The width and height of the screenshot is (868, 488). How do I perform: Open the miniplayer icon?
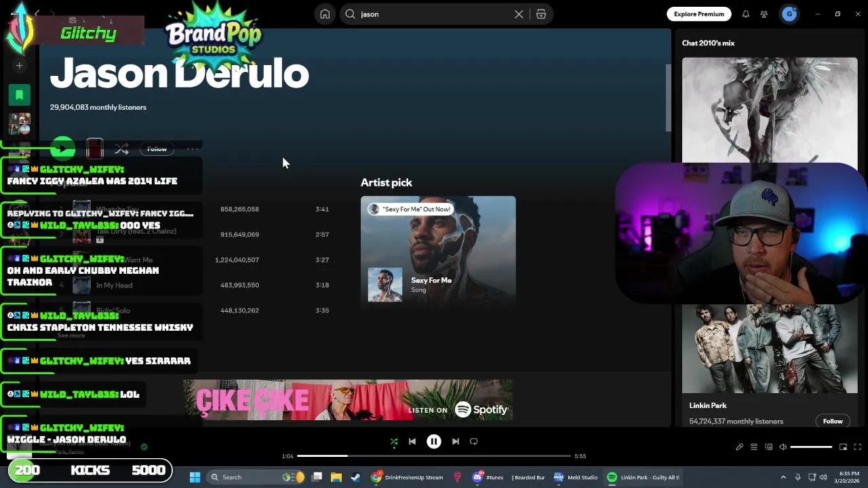[843, 447]
